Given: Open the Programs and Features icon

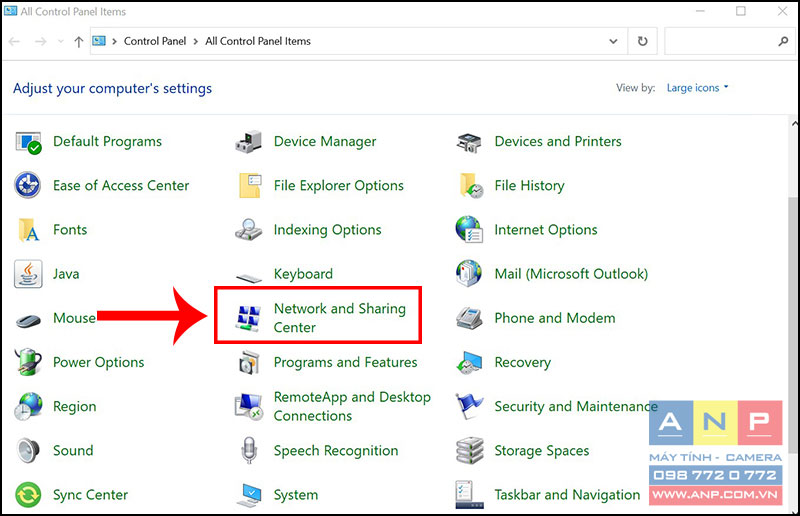Looking at the screenshot, I should click(x=249, y=362).
